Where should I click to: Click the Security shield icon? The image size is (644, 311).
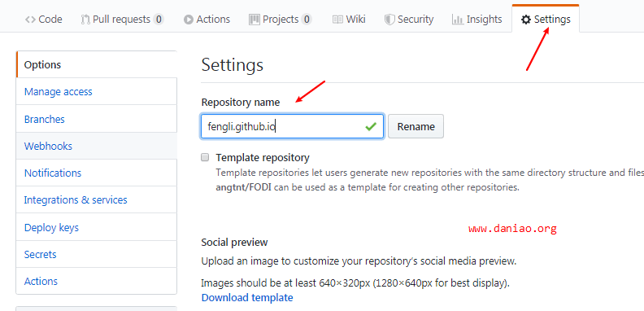389,20
